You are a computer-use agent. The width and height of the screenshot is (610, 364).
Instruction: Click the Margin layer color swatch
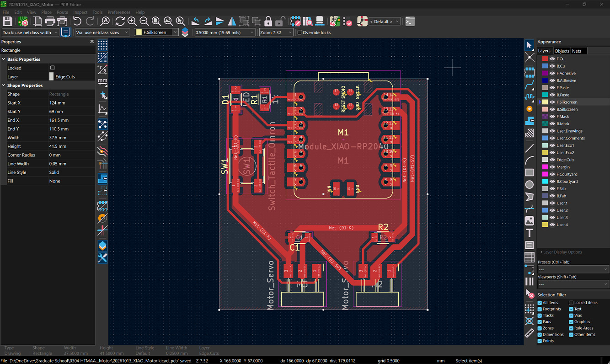click(x=545, y=167)
